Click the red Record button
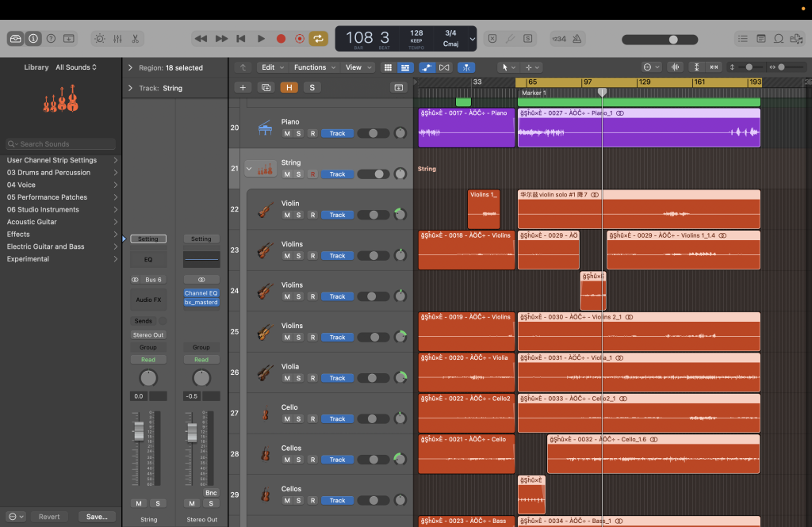The height and width of the screenshot is (527, 812). 282,39
